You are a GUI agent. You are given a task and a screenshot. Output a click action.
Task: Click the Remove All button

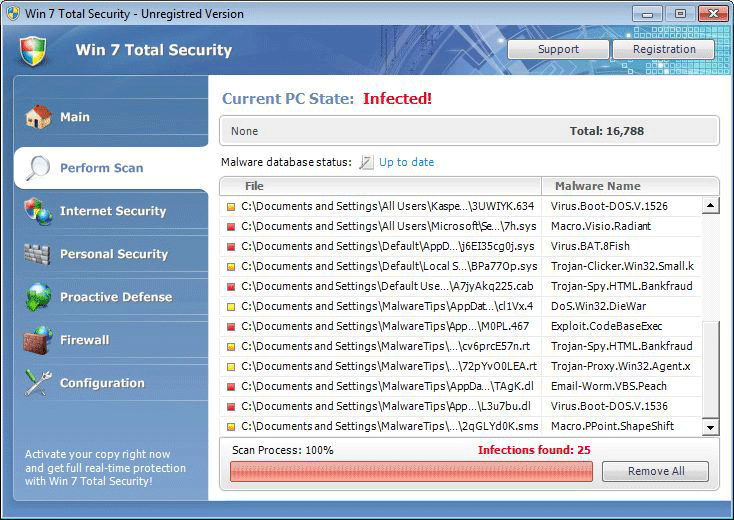(655, 472)
